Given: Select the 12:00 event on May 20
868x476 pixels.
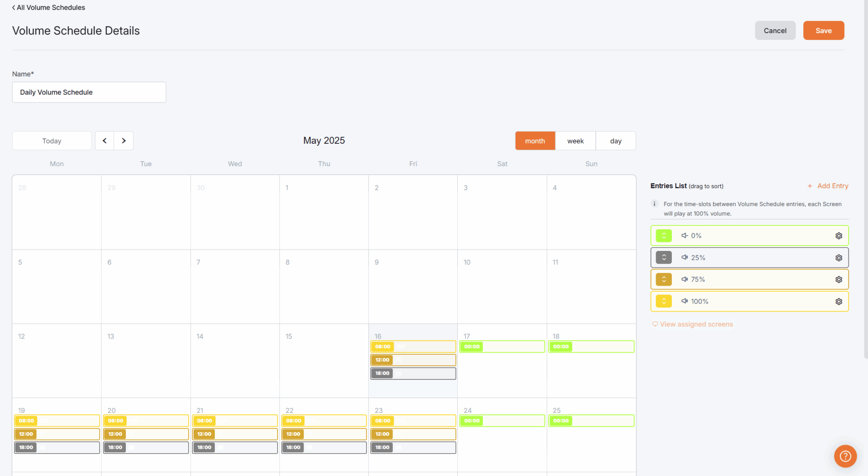Looking at the screenshot, I should click(146, 434).
